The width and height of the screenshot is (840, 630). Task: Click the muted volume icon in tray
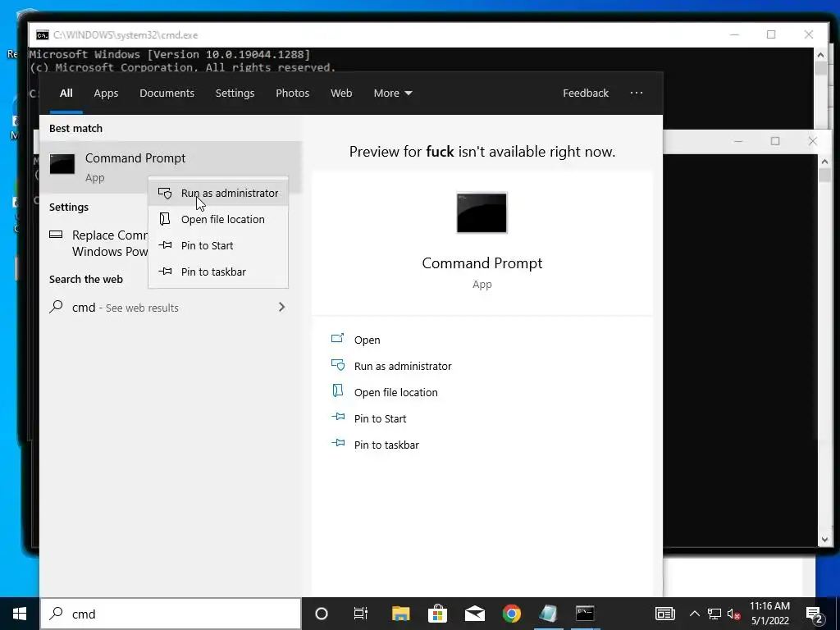point(734,614)
